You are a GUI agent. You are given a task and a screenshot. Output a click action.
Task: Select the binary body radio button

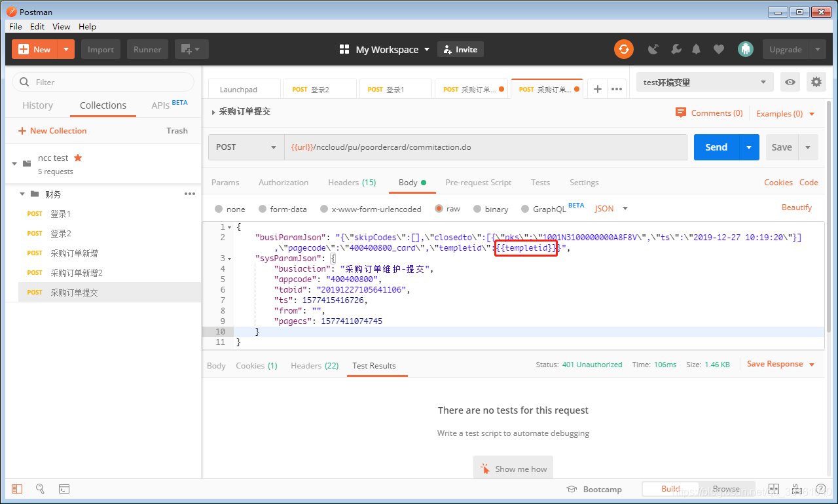coord(477,209)
